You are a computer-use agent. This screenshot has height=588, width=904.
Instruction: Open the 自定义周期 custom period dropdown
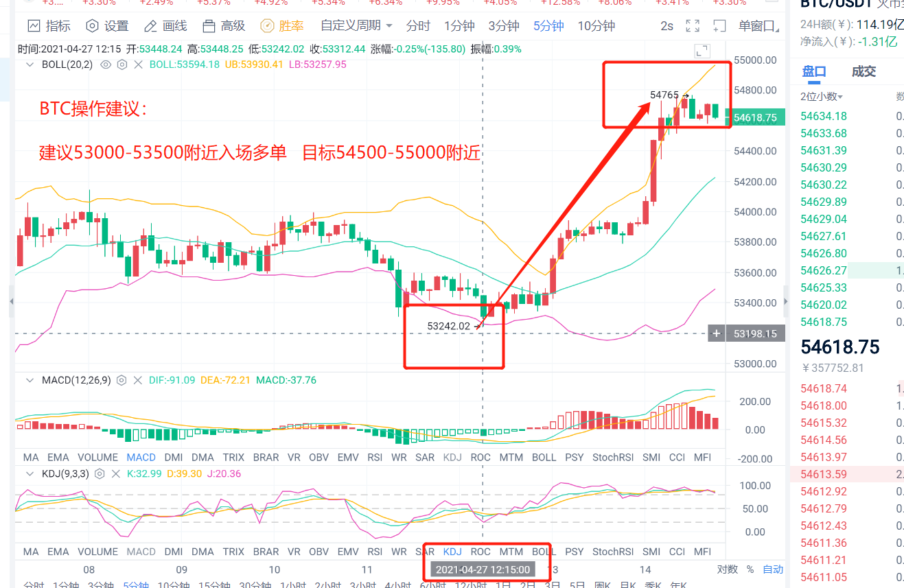coord(352,25)
